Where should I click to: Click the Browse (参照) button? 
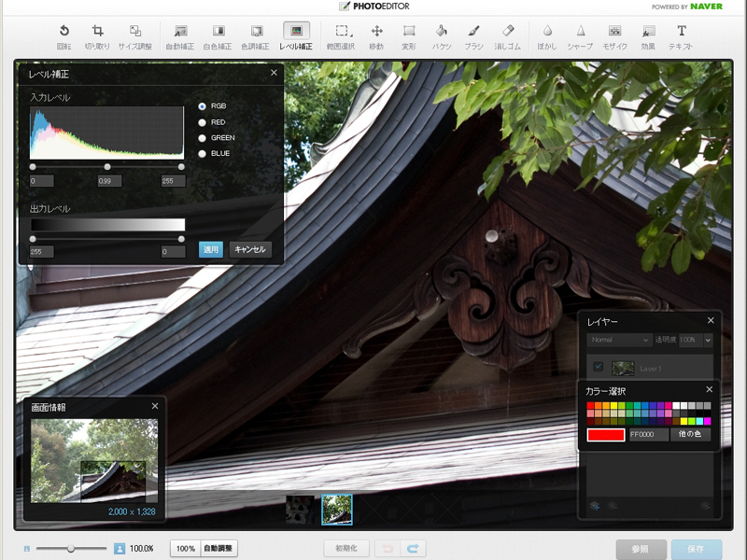click(641, 550)
